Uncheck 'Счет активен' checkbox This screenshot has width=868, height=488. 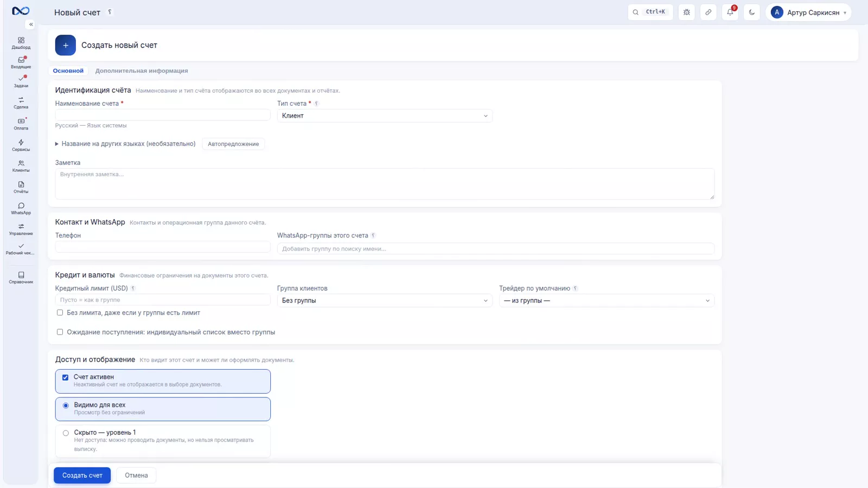pyautogui.click(x=65, y=377)
